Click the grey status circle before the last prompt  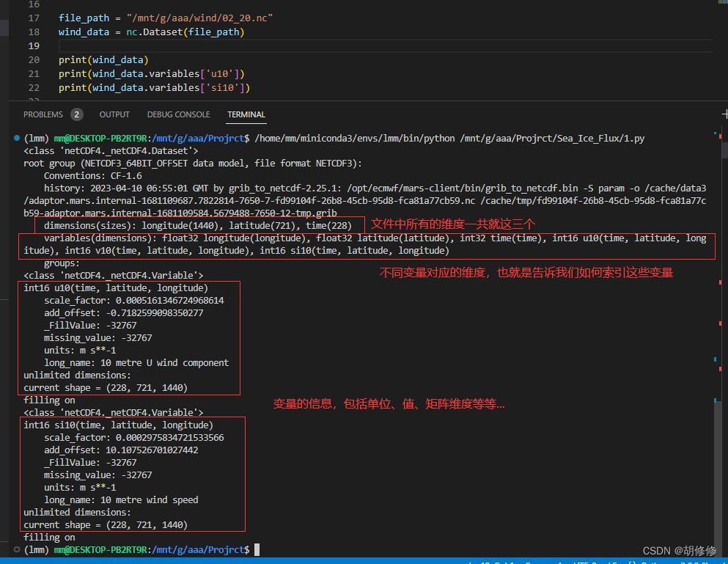pos(17,549)
